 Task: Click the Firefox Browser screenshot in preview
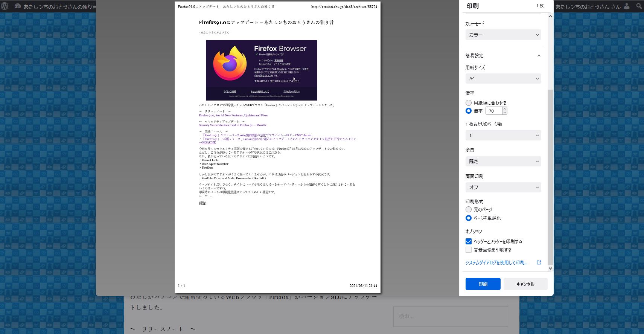tap(262, 70)
